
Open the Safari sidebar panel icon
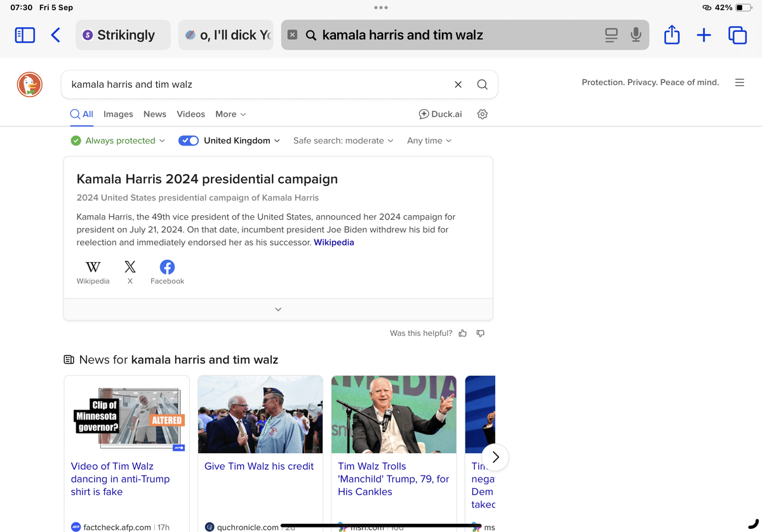click(x=25, y=35)
